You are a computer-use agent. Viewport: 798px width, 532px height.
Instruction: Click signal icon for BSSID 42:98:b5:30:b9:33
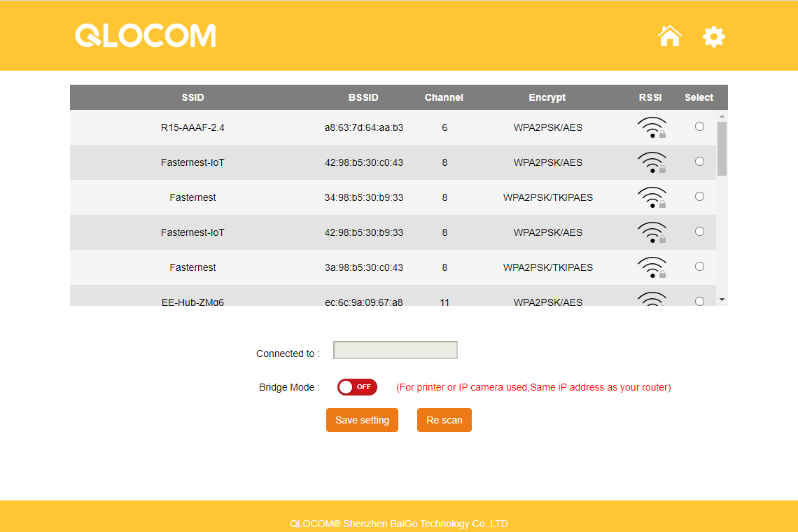[652, 232]
